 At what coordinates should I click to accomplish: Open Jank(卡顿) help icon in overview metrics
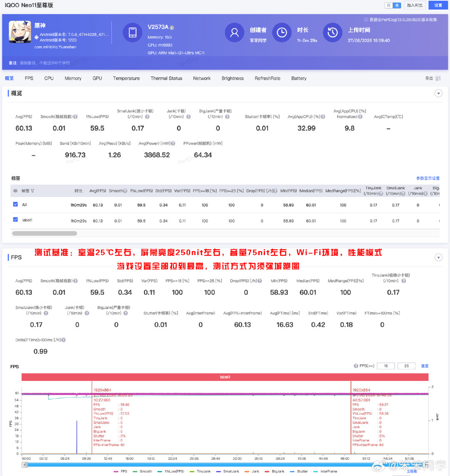point(189,117)
